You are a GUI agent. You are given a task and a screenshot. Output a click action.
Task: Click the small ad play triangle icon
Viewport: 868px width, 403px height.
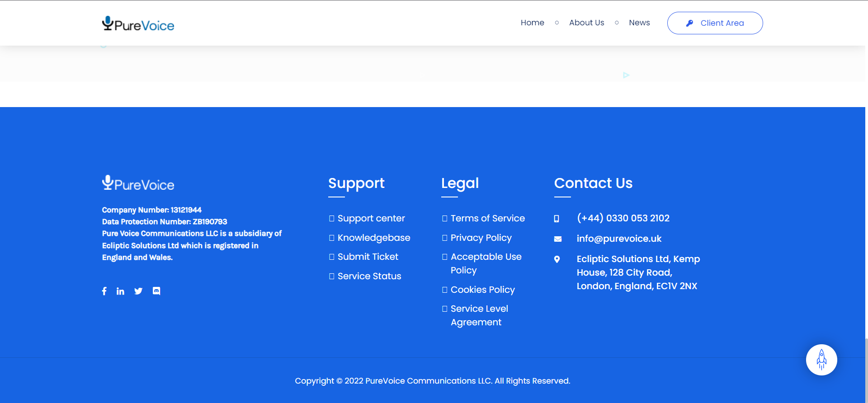tap(626, 75)
